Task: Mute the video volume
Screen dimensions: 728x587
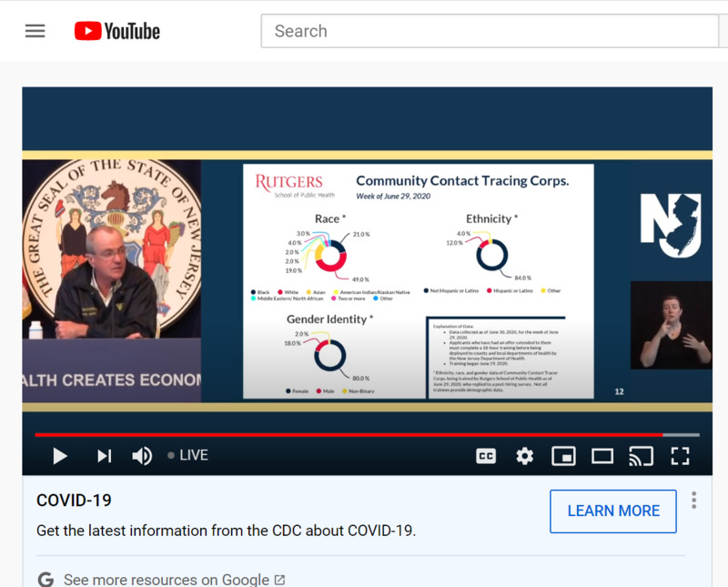Action: pos(142,456)
